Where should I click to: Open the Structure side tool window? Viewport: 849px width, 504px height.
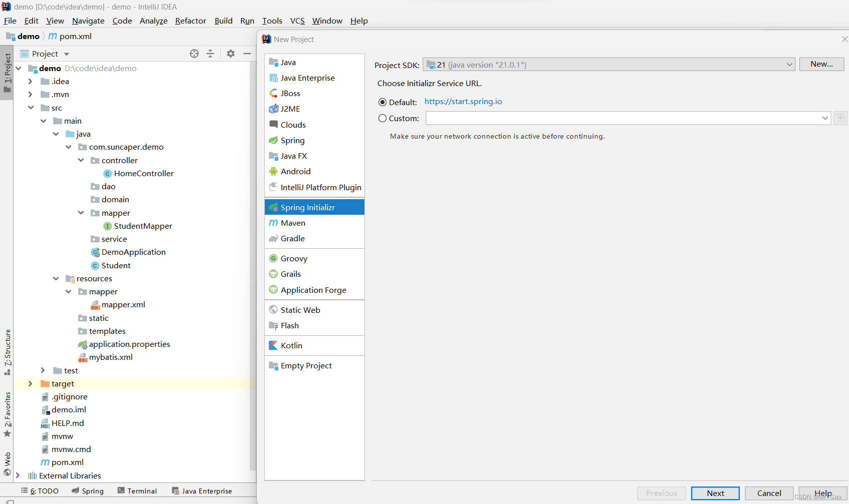(x=7, y=352)
